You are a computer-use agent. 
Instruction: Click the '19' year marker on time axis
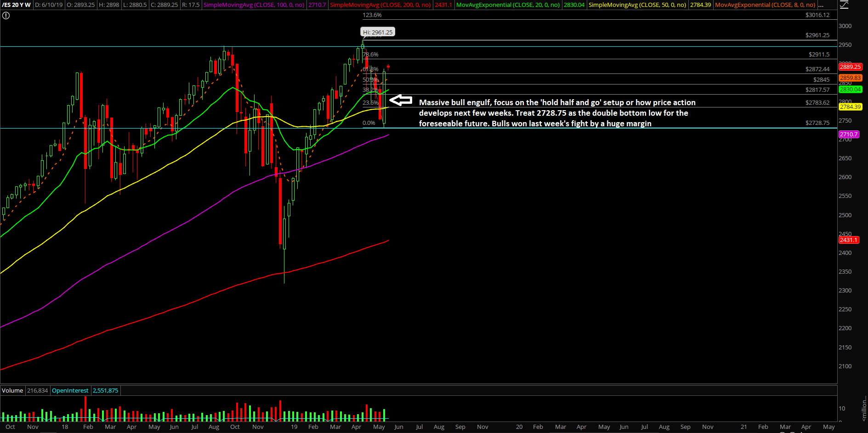[294, 427]
